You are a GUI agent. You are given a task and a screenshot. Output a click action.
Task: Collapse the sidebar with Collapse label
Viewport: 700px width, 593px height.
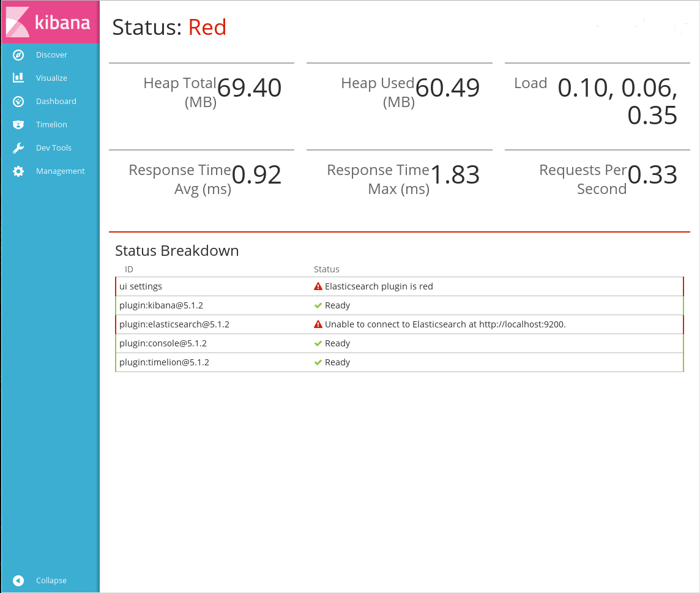pos(51,581)
